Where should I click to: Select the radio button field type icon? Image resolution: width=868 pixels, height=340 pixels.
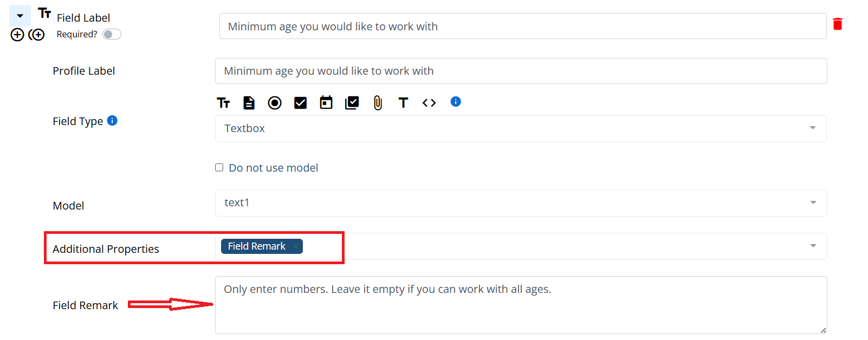coord(275,103)
